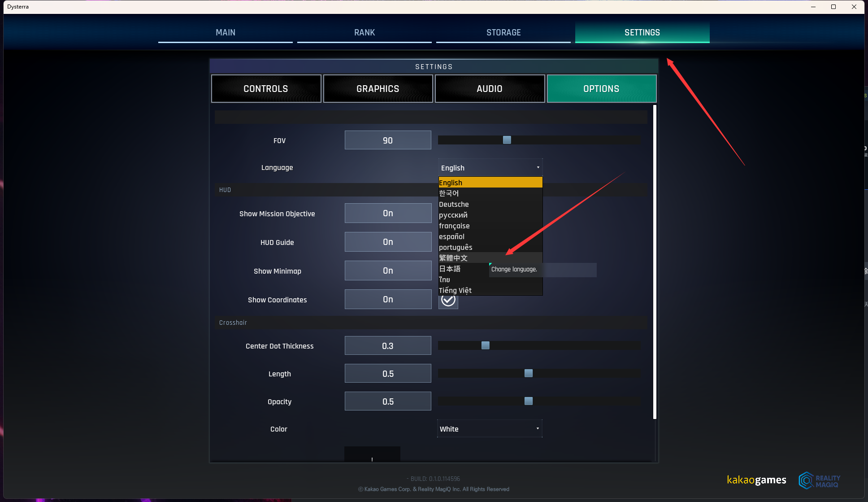
Task: Choose 繁體中文 from the language list
Action: coord(490,258)
